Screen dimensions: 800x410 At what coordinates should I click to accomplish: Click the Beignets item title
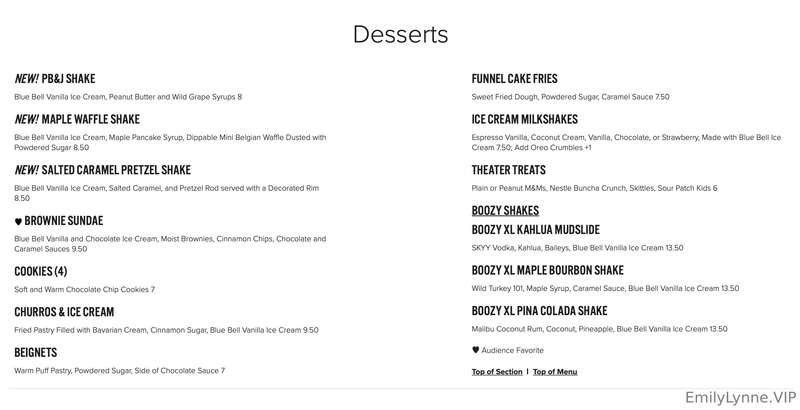[x=36, y=353]
